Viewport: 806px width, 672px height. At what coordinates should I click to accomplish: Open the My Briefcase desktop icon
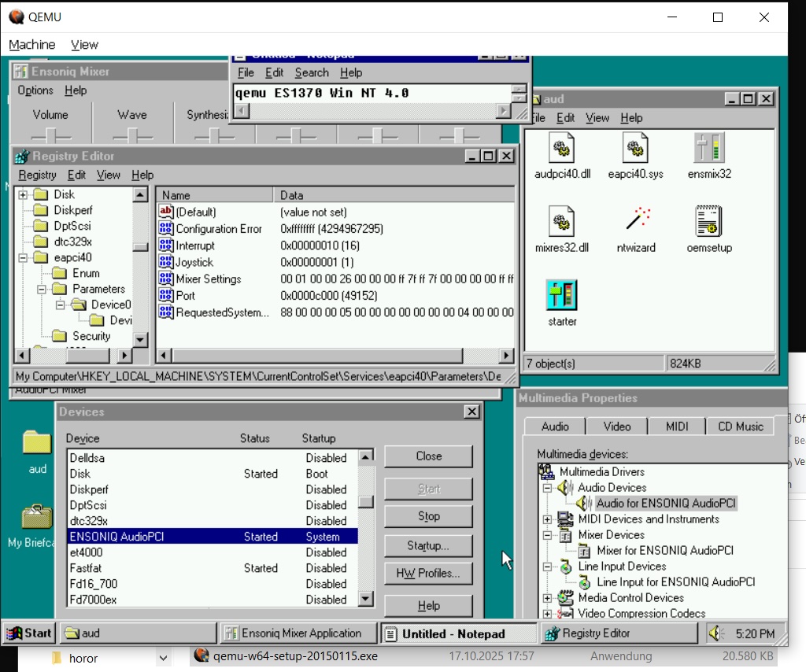(x=37, y=518)
